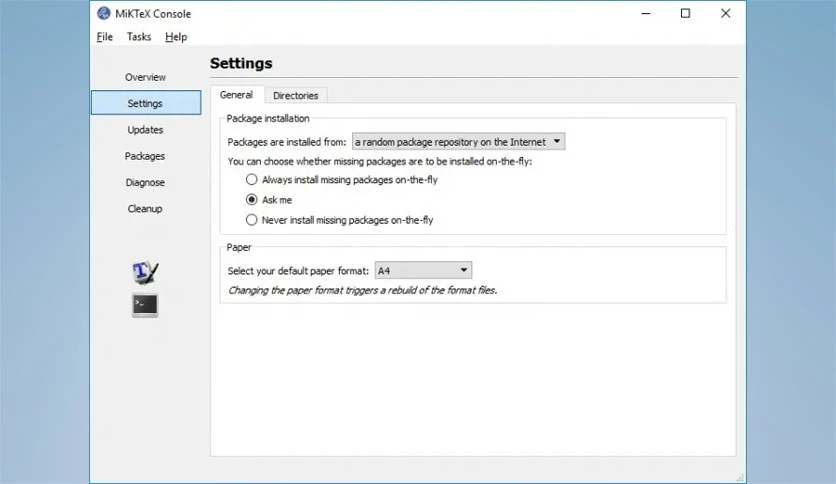This screenshot has width=836, height=484.
Task: Open the command prompt terminal icon
Action: coord(145,305)
